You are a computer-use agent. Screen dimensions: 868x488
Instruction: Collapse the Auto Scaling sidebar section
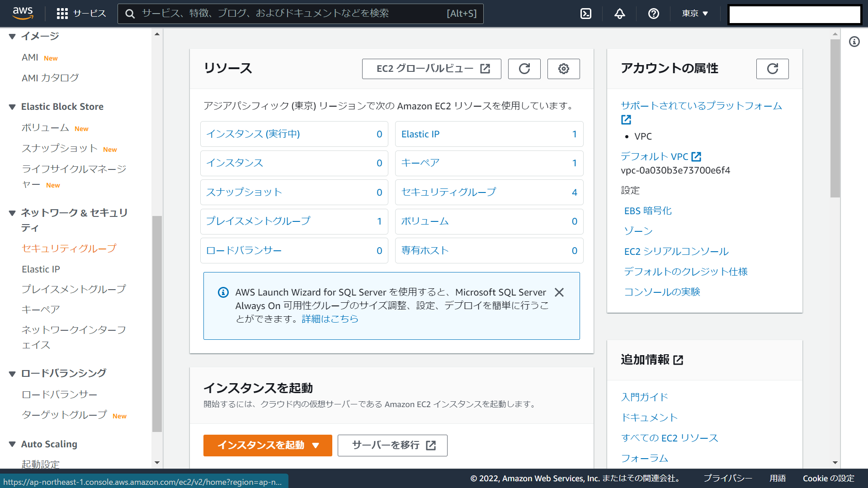(x=12, y=445)
